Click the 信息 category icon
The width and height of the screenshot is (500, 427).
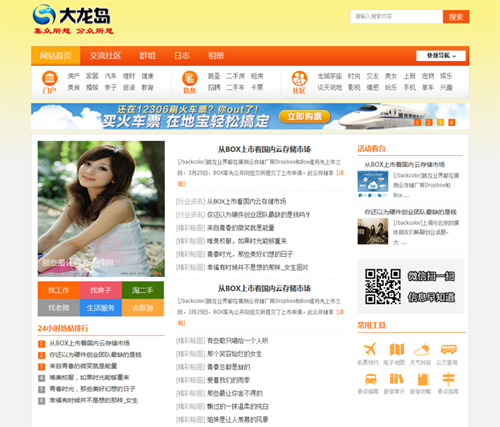tap(190, 79)
